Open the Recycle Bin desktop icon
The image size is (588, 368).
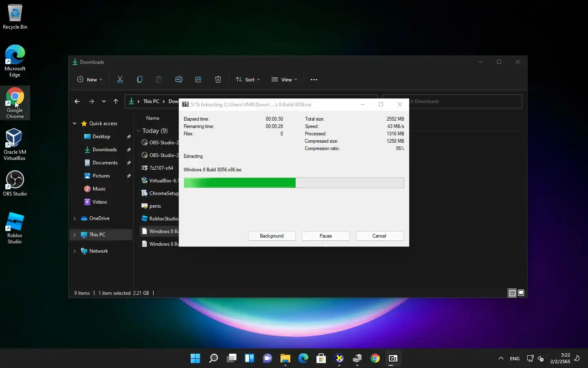tap(15, 17)
